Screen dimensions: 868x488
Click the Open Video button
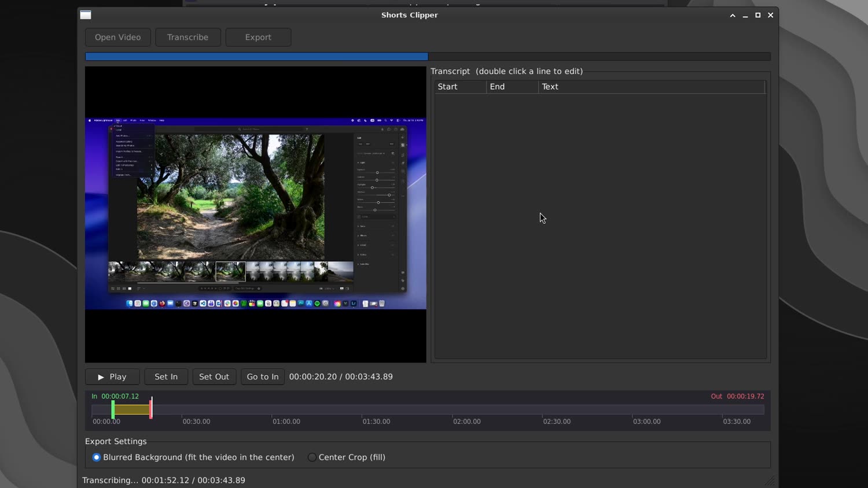point(117,37)
